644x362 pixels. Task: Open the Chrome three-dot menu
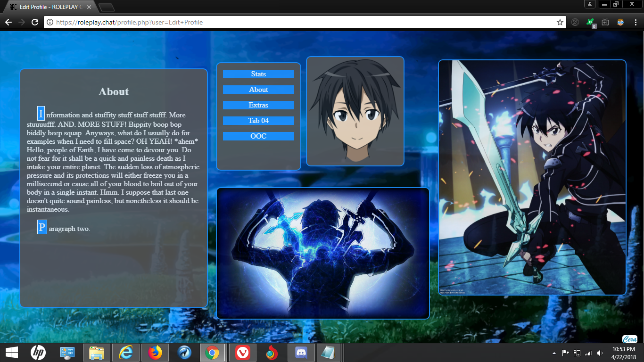635,22
